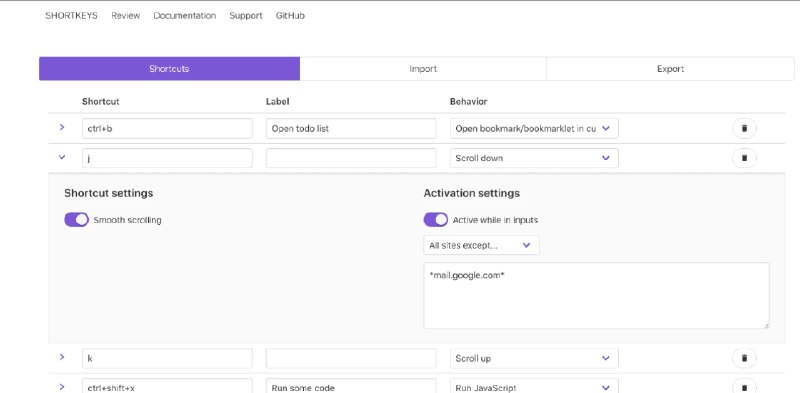Expand the k shortcut row
This screenshot has width=800, height=393.
point(62,357)
